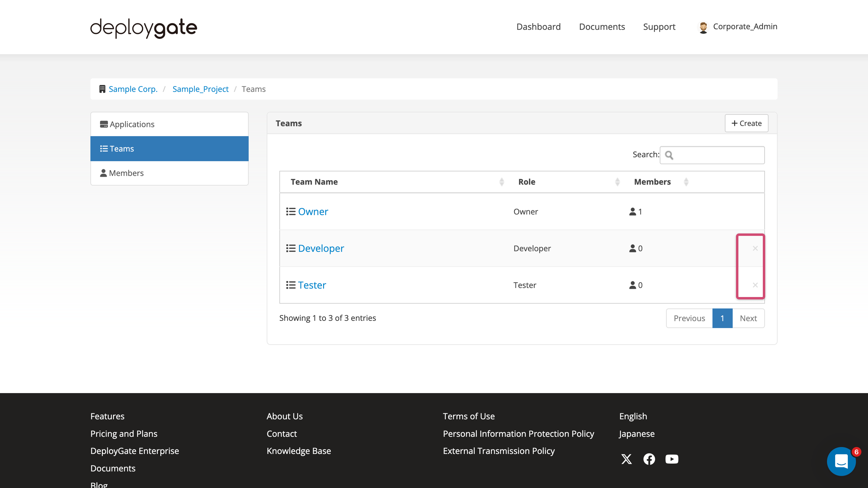The height and width of the screenshot is (488, 868).
Task: Select Applications in the sidebar
Action: point(132,124)
